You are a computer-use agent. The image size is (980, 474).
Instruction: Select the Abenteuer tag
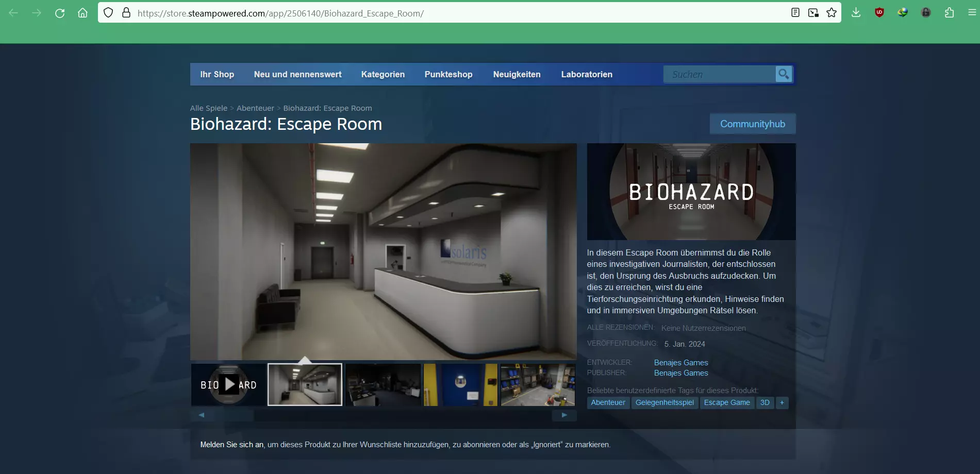(x=608, y=402)
